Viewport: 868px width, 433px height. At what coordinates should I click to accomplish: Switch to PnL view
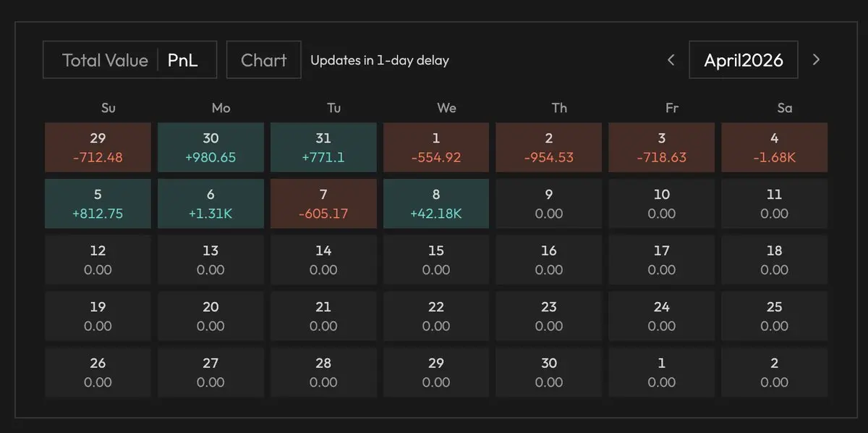pos(182,60)
